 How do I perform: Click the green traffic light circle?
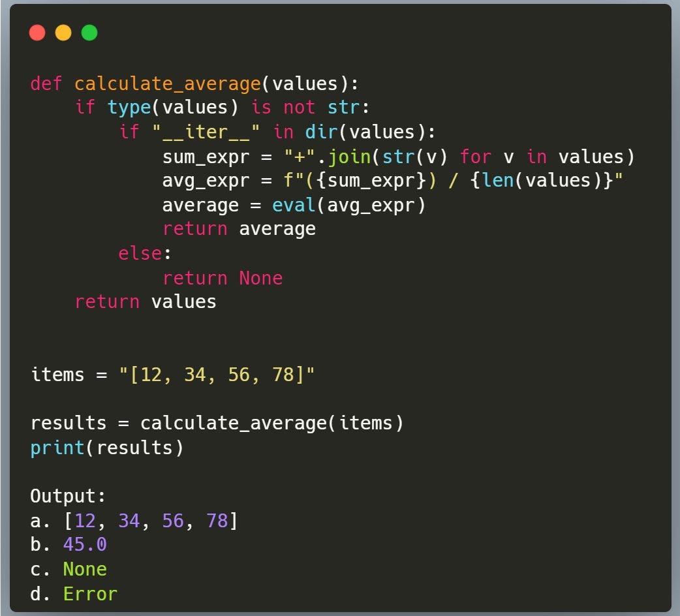(x=89, y=32)
